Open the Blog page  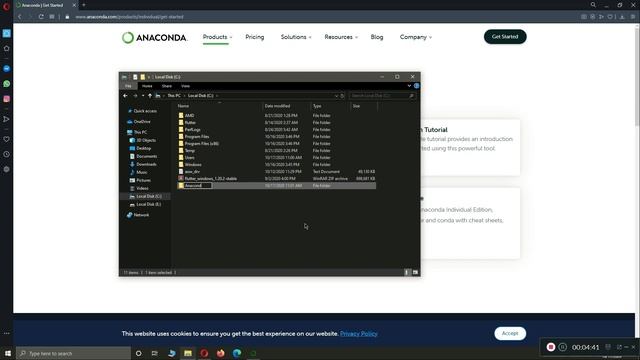pos(377,37)
